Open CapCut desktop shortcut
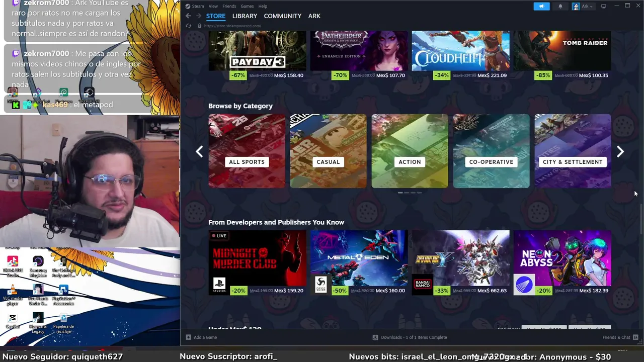This screenshot has width=644, height=362. 13,321
